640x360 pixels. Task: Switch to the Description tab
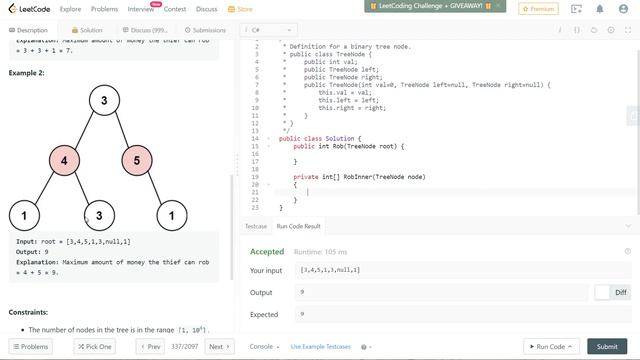(x=29, y=30)
